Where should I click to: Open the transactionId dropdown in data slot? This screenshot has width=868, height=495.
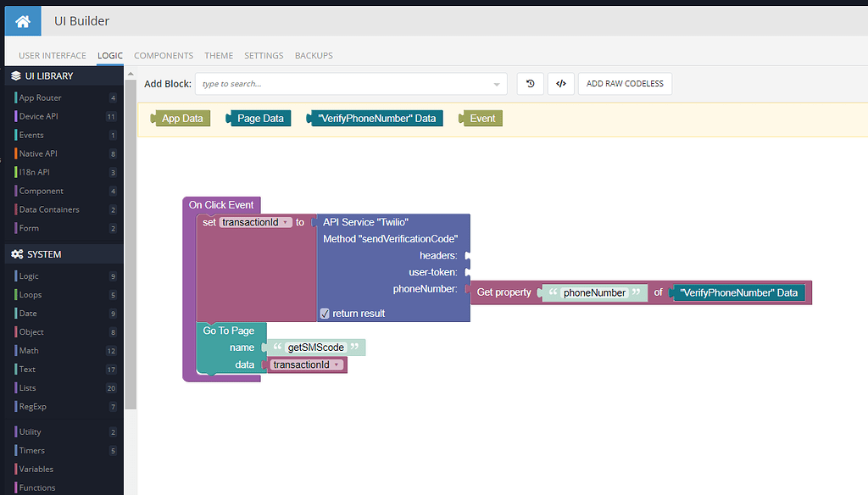[336, 364]
